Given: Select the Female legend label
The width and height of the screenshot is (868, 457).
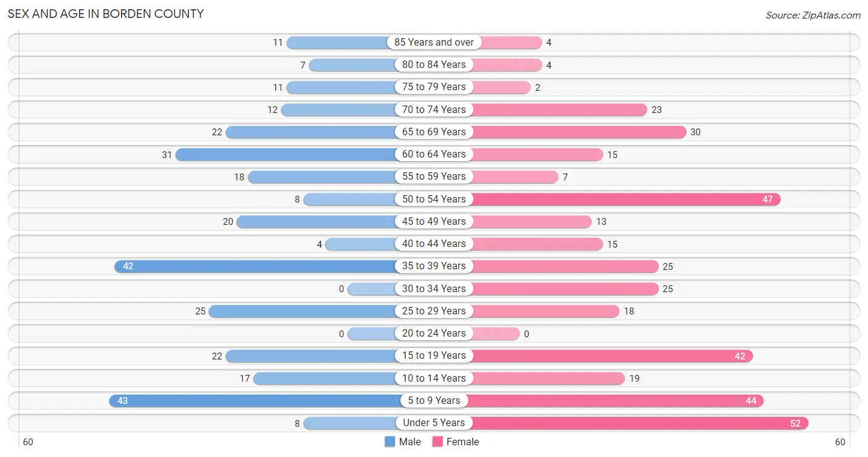Looking at the screenshot, I should click(463, 442).
